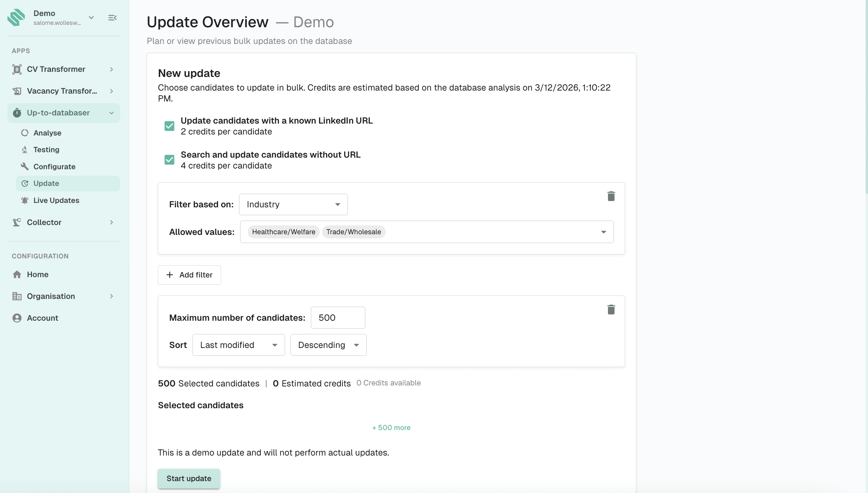868x493 pixels.
Task: Open the Last modified sort dropdown
Action: click(x=238, y=345)
